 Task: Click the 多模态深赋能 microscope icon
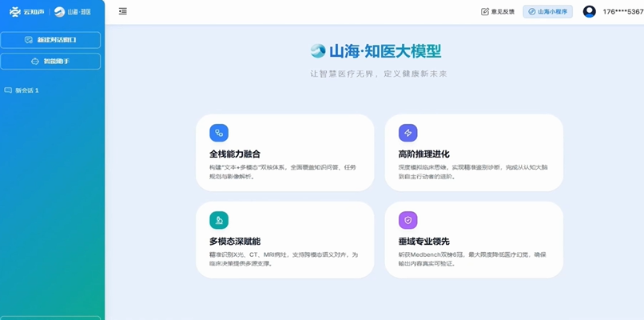tap(218, 220)
